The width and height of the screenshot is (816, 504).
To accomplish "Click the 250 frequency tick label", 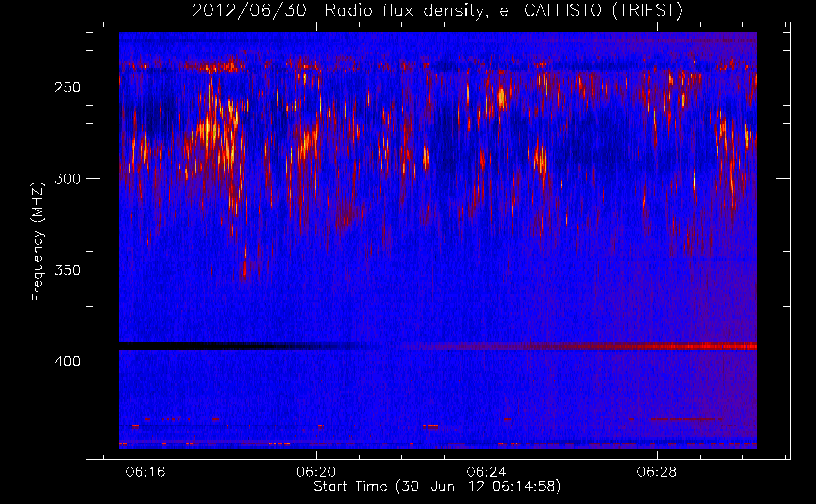I will click(68, 87).
